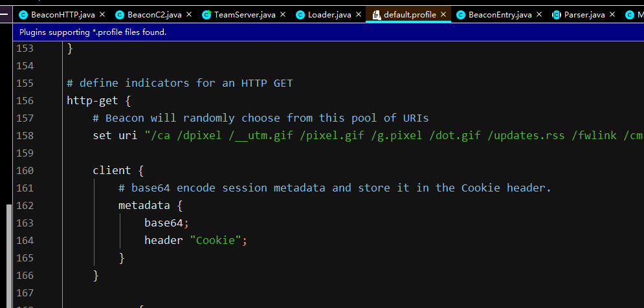Click line number 156 in the gutter
Image resolution: width=644 pixels, height=308 pixels.
(x=25, y=101)
